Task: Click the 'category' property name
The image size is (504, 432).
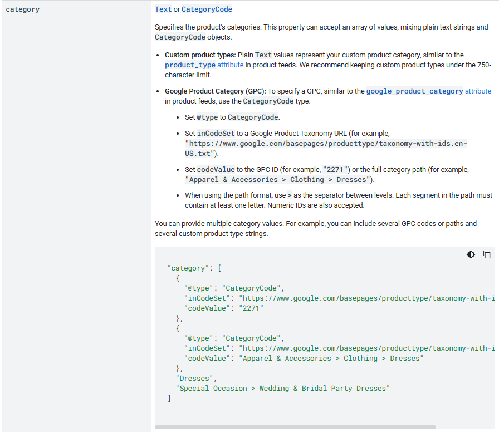Action: coord(22,9)
